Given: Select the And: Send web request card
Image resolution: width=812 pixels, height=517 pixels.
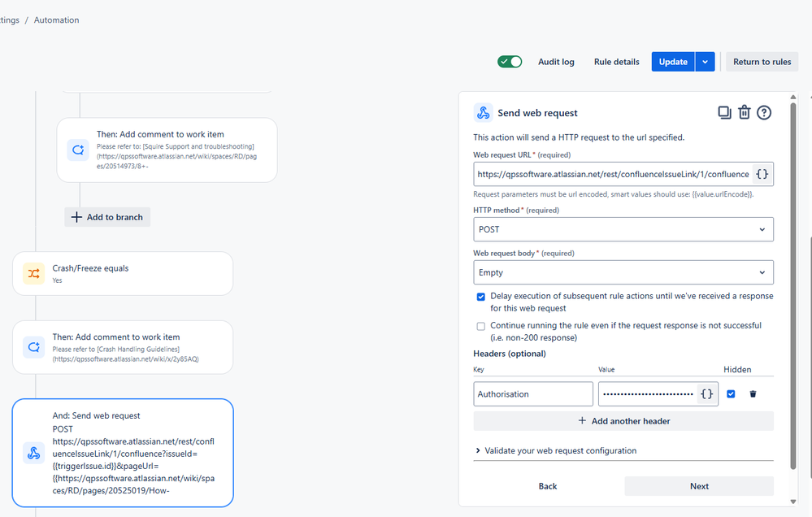Looking at the screenshot, I should [123, 453].
